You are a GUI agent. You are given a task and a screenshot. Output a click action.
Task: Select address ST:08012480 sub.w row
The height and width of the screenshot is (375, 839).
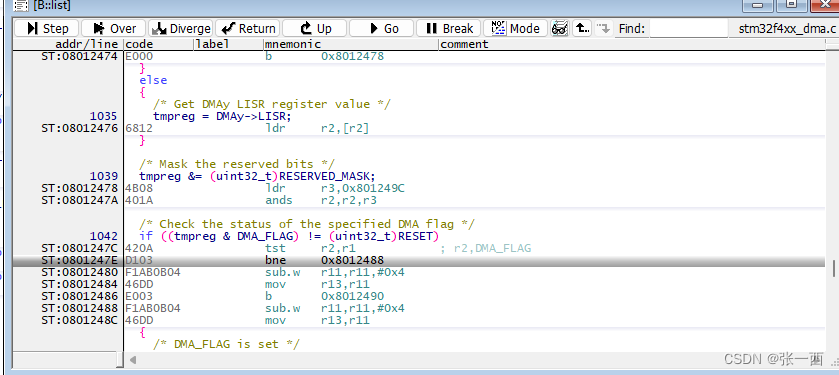(x=419, y=272)
